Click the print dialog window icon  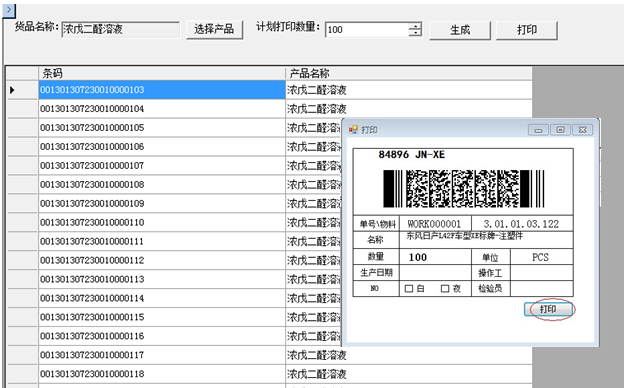point(353,130)
